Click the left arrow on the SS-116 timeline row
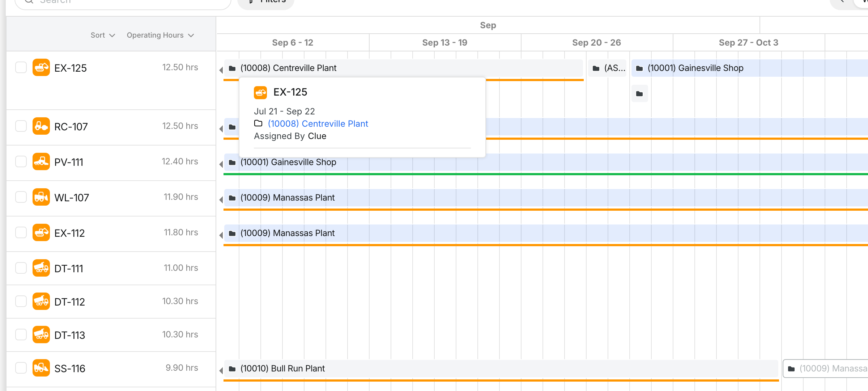The width and height of the screenshot is (868, 391). click(x=221, y=370)
